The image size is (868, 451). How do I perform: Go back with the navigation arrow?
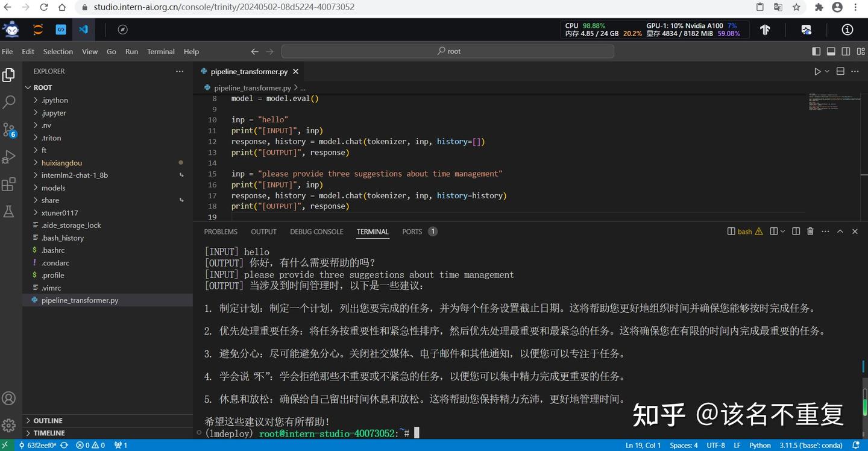[254, 52]
